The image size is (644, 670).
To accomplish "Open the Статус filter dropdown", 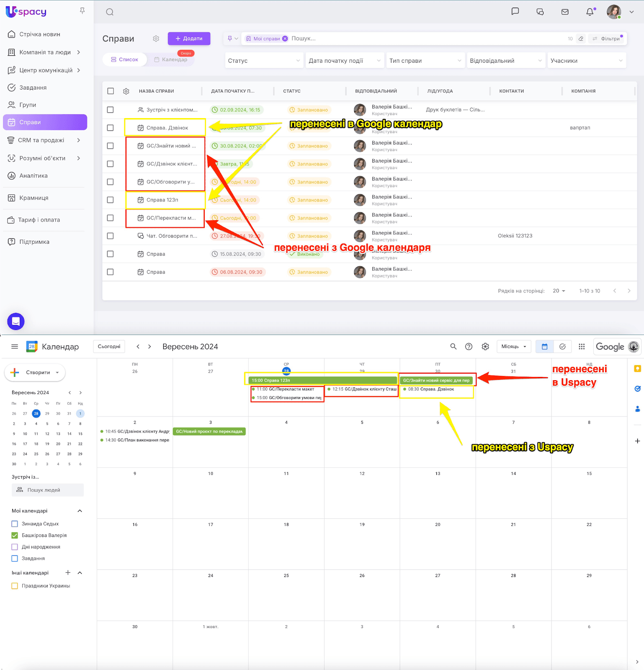I will [x=264, y=61].
